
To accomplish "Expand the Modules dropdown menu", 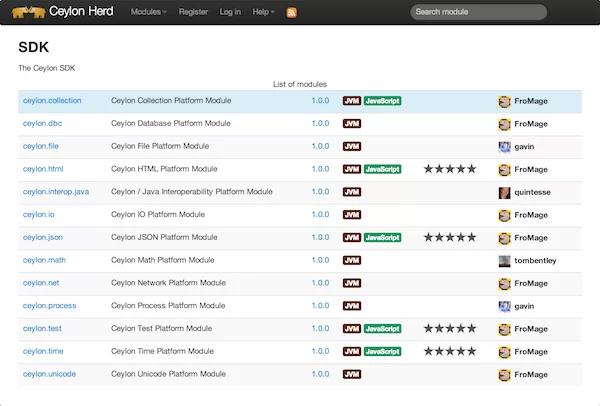I will click(148, 12).
